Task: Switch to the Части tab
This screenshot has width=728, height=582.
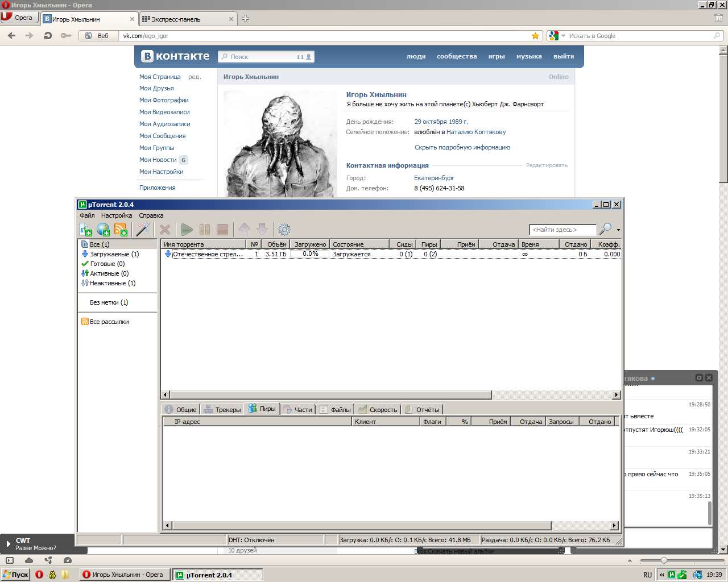Action: click(x=297, y=410)
